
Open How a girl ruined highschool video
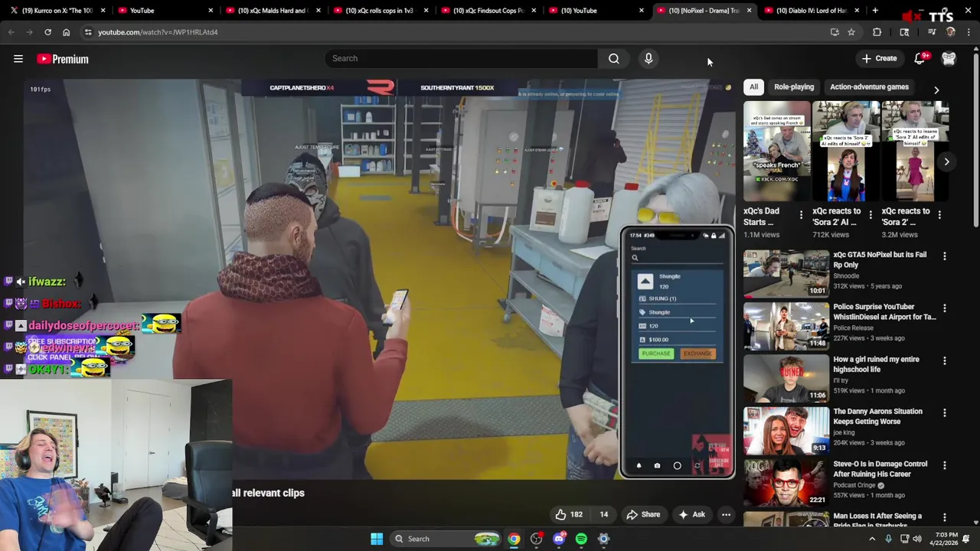tap(786, 378)
